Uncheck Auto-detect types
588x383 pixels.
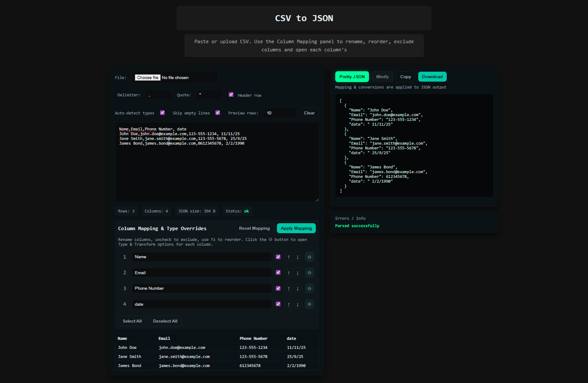tap(162, 112)
